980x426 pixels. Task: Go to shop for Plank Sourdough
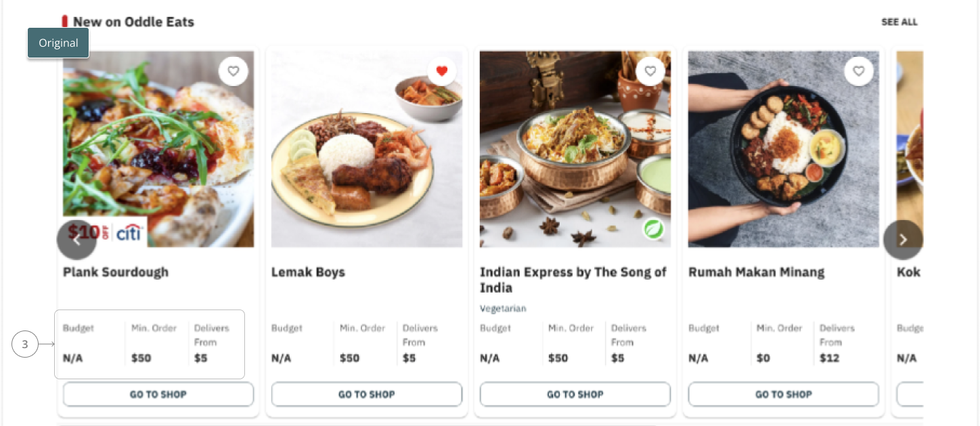158,394
